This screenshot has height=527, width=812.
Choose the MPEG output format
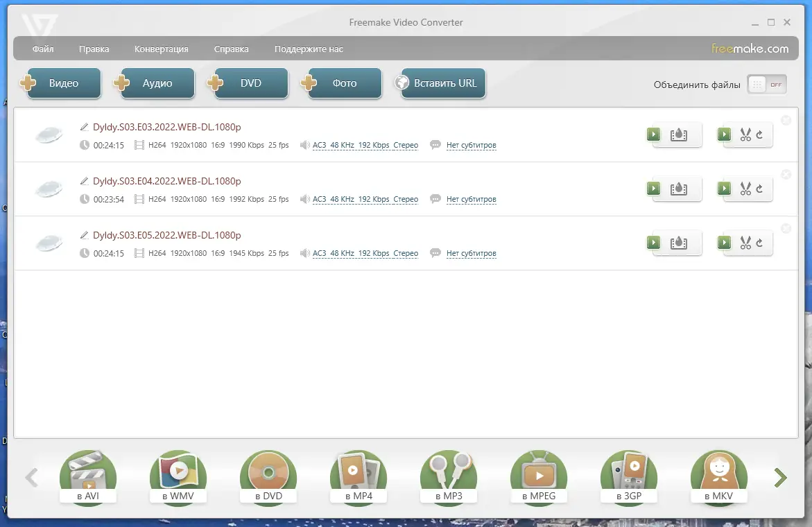pyautogui.click(x=539, y=477)
